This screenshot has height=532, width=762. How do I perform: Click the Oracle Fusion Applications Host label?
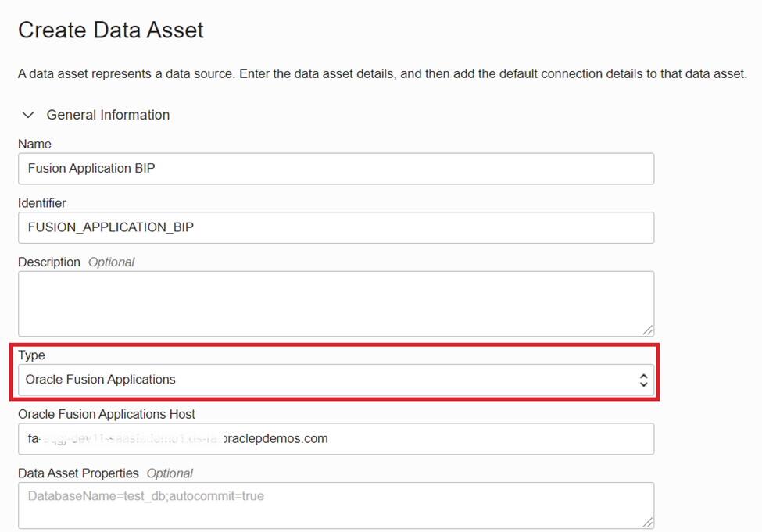point(106,414)
